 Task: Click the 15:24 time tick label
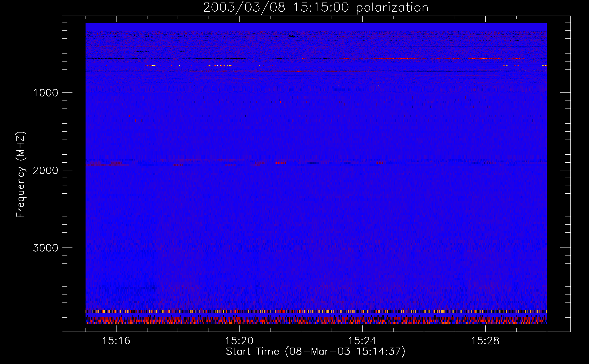coord(362,341)
